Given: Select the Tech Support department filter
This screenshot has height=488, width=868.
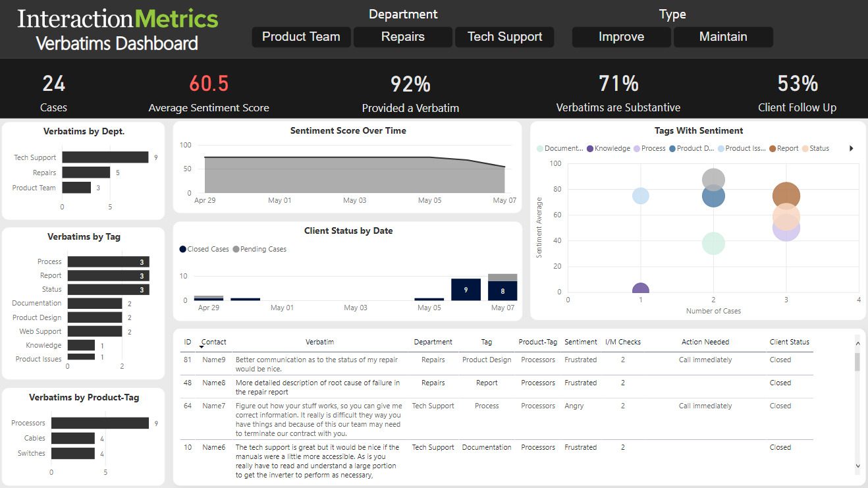Looking at the screenshot, I should (504, 37).
